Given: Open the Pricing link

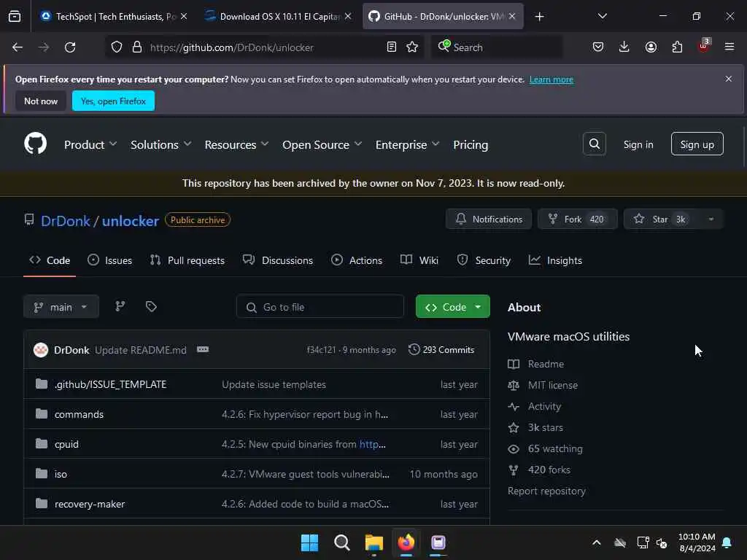Looking at the screenshot, I should (471, 145).
